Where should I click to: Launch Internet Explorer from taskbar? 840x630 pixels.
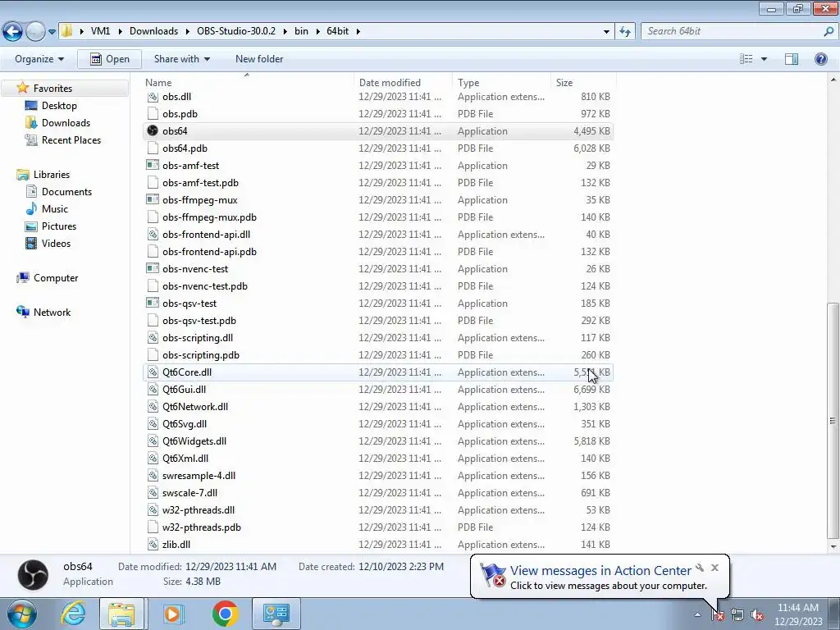click(73, 614)
